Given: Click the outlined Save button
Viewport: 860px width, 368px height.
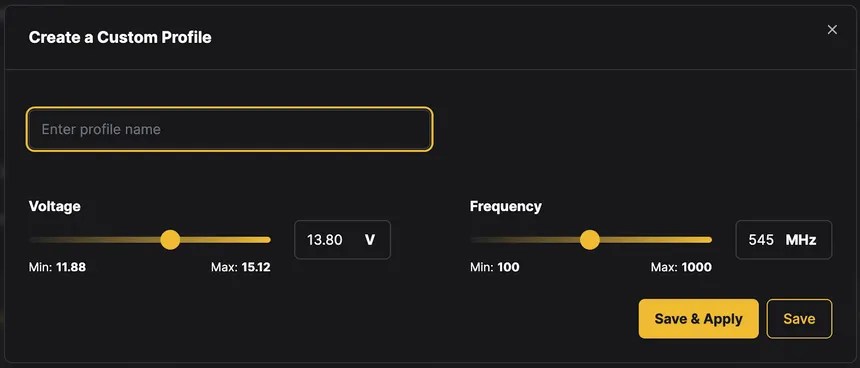Looking at the screenshot, I should click(799, 319).
